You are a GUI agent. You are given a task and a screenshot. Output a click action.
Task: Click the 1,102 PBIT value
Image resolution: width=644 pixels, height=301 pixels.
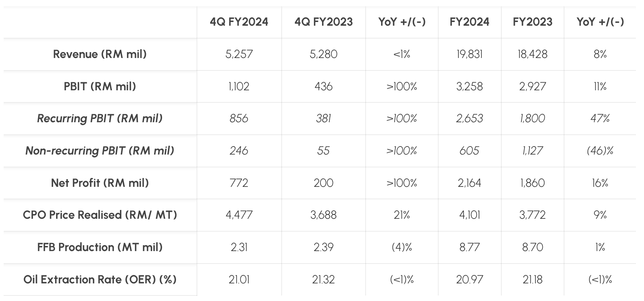tap(239, 87)
